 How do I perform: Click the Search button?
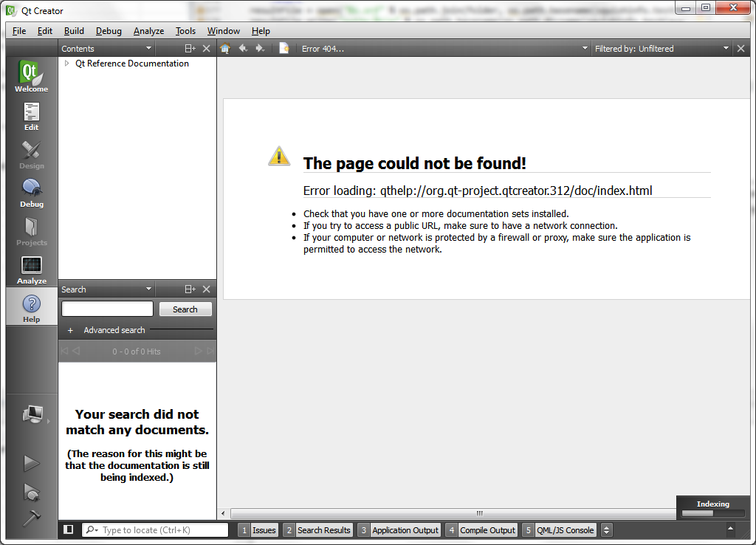[x=185, y=309]
